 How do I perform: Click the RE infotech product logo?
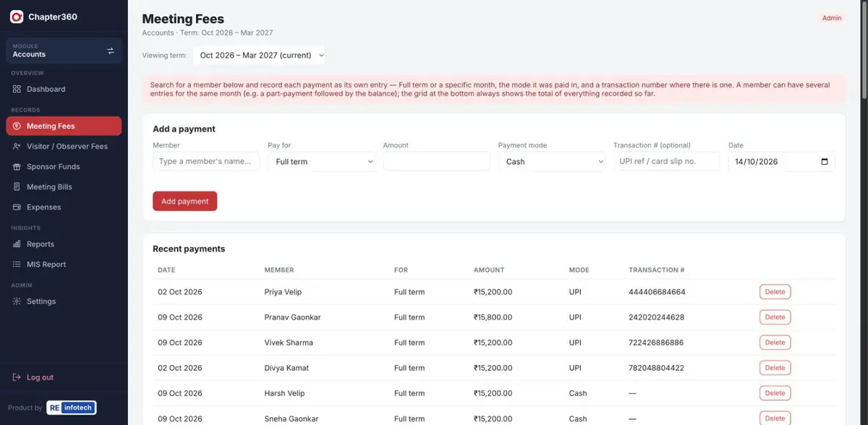(x=71, y=408)
